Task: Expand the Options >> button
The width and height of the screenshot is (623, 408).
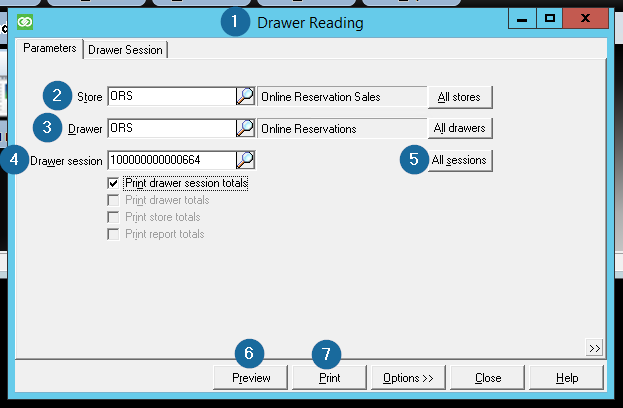Action: pos(408,377)
